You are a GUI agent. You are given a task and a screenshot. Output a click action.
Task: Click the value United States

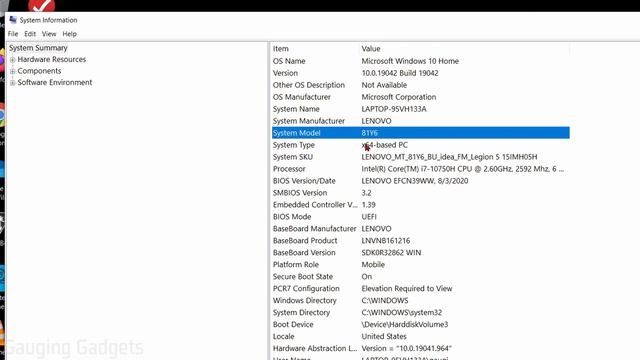tap(384, 336)
